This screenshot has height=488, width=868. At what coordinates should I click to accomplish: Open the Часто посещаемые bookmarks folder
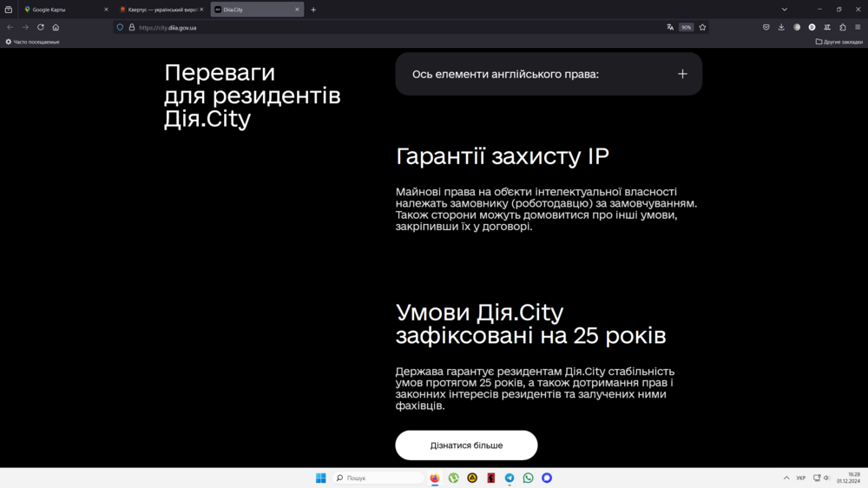tap(32, 42)
